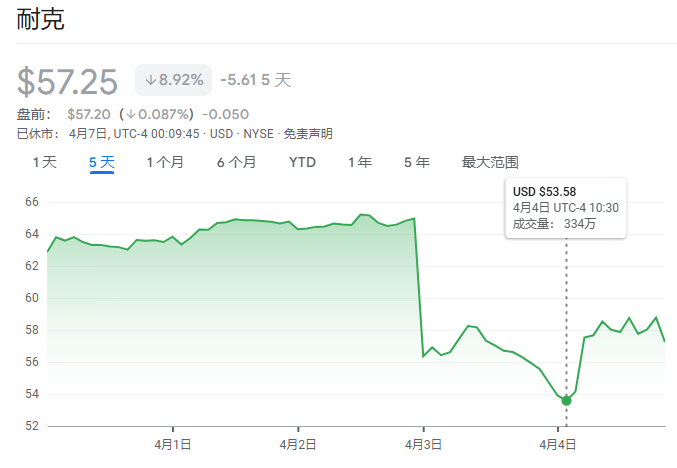Screen dimensions: 677x468
Task: Click the USD $53.58 tooltip
Action: 544,192
